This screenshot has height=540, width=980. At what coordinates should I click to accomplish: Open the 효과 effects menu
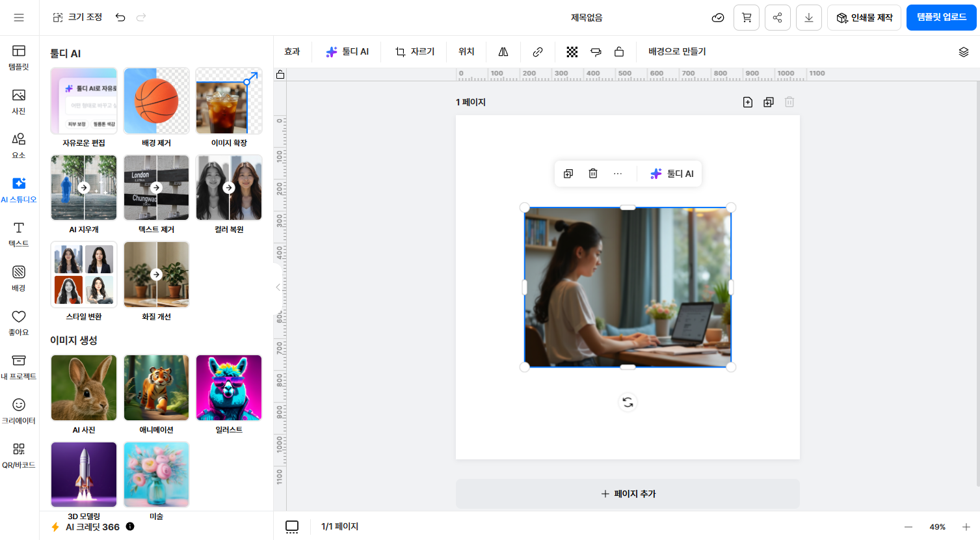pos(292,51)
